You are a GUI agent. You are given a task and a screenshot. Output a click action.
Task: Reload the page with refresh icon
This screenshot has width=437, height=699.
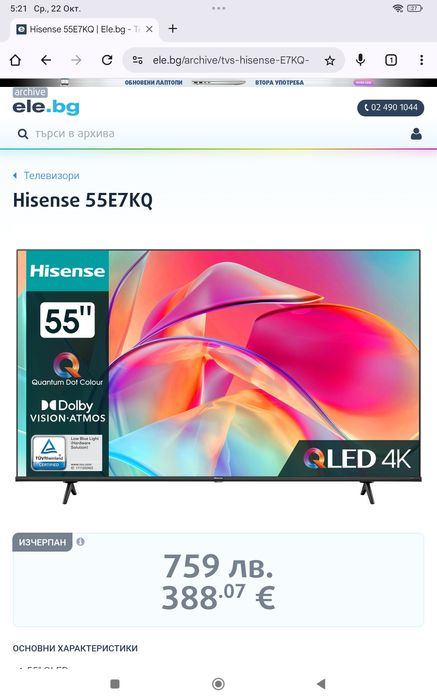coord(107,60)
